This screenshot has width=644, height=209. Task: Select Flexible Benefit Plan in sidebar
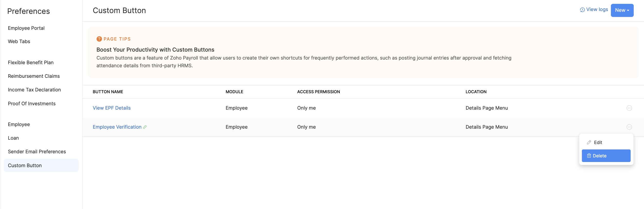coord(31,63)
